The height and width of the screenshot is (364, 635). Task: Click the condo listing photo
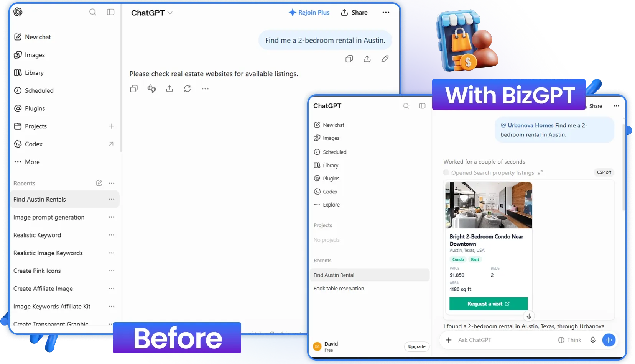489,205
